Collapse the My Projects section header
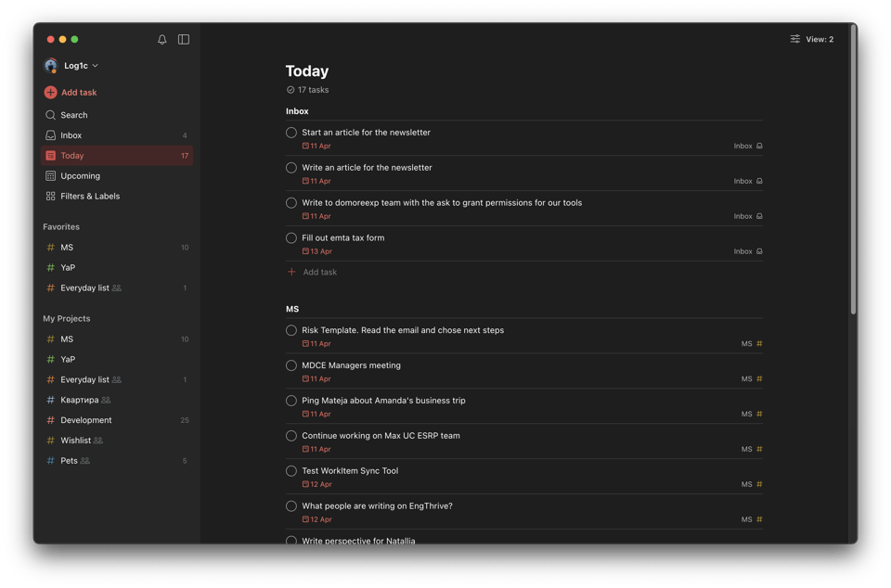Image resolution: width=891 pixels, height=588 pixels. pyautogui.click(x=67, y=319)
